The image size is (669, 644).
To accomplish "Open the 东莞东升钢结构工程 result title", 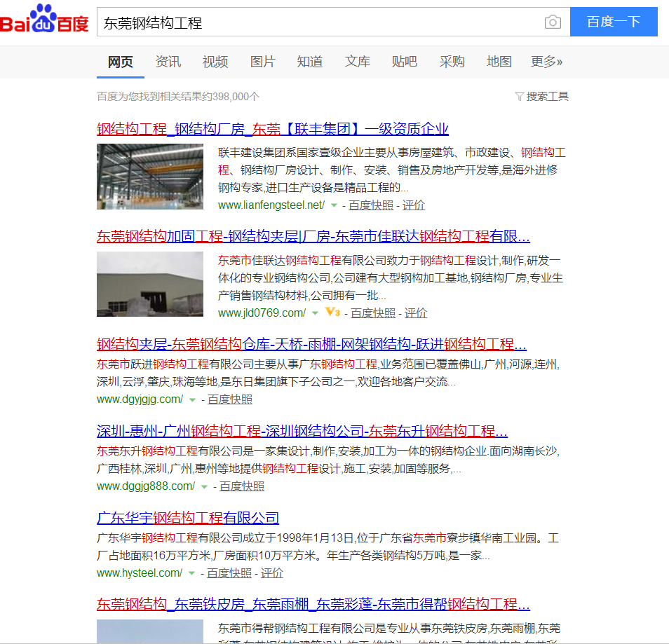I will click(x=302, y=431).
